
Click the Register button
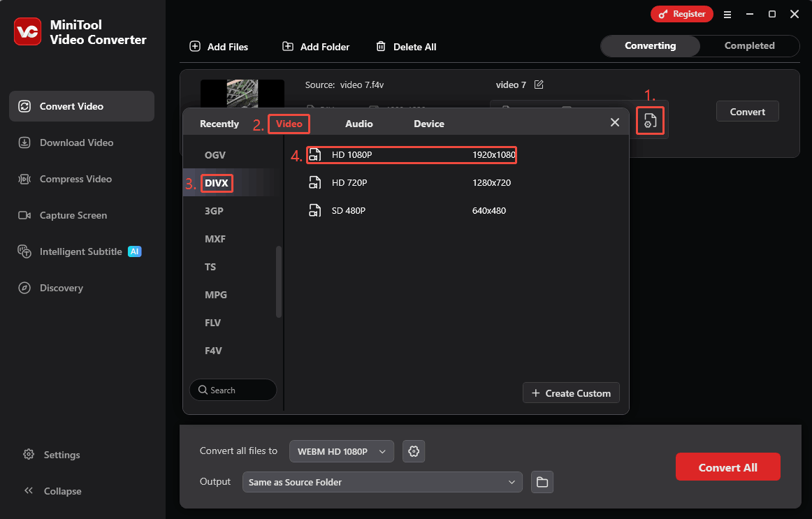(681, 13)
